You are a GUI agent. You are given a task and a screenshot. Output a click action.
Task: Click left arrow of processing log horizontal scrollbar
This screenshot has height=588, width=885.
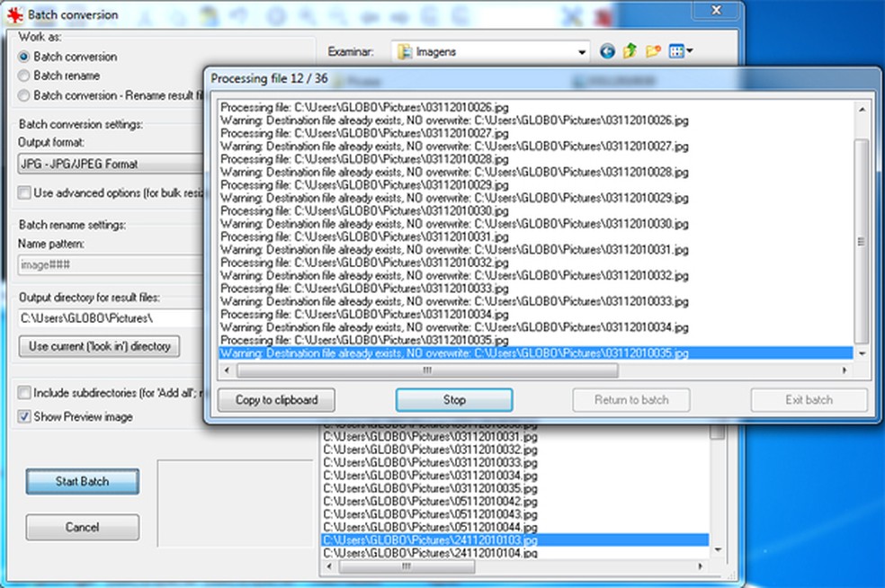click(x=227, y=370)
